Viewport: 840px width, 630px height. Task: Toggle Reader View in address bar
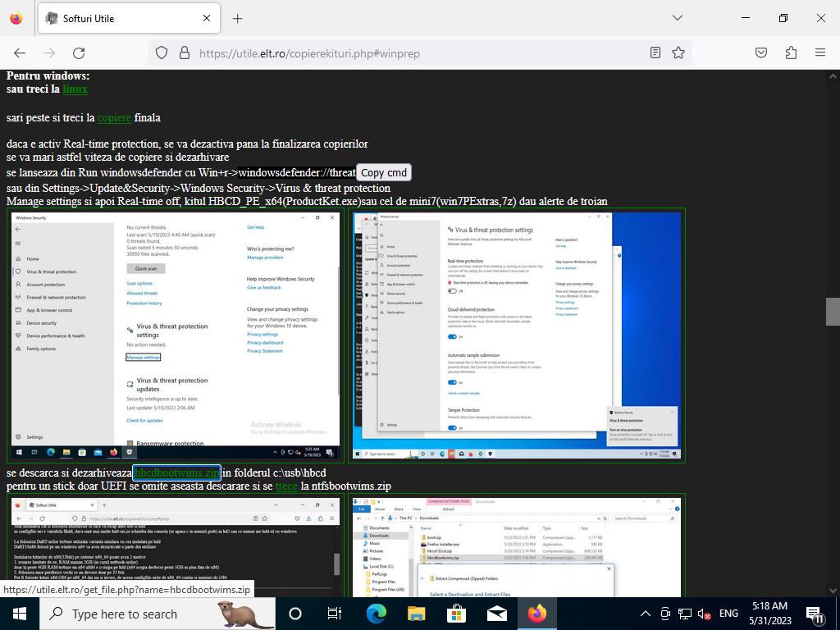coord(655,52)
